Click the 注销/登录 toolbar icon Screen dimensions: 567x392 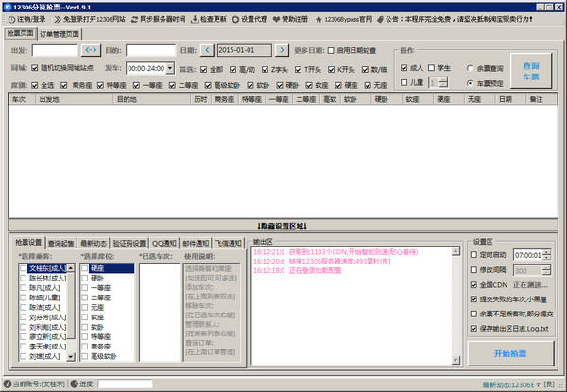(11, 20)
